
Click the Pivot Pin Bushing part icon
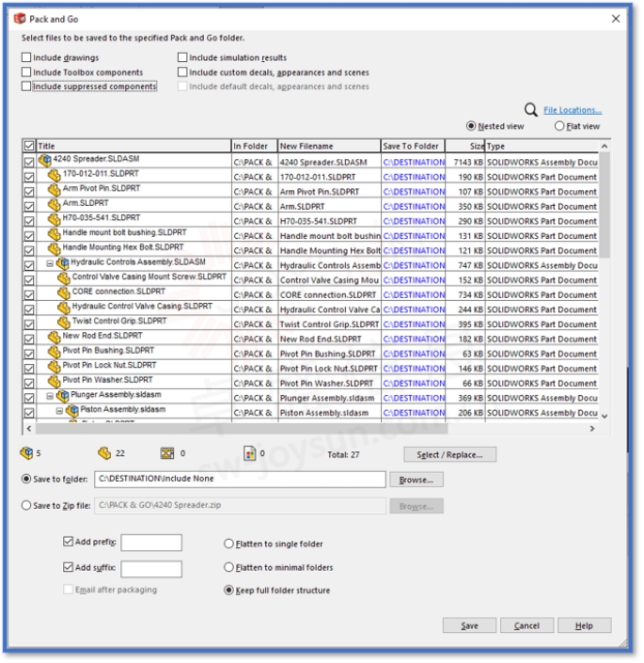[55, 353]
